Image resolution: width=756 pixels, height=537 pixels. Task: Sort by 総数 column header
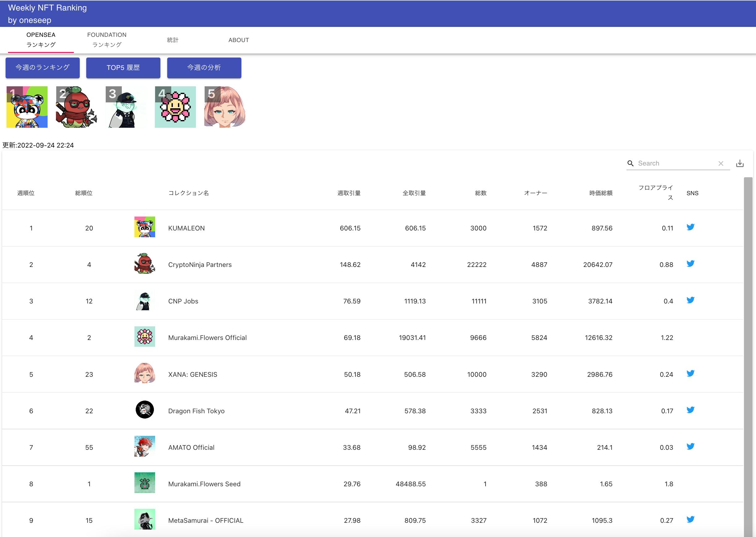481,193
